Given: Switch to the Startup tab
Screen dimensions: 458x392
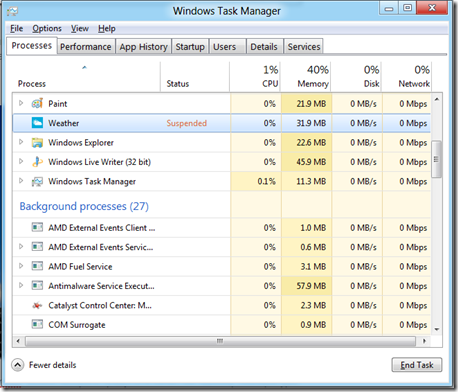Looking at the screenshot, I should 190,47.
